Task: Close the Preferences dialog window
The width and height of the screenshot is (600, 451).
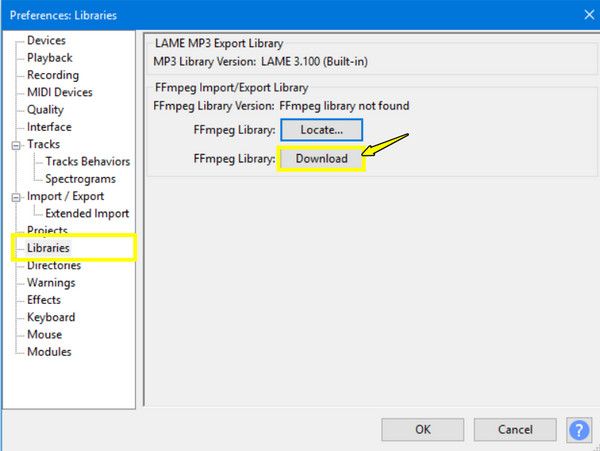Action: coord(587,14)
